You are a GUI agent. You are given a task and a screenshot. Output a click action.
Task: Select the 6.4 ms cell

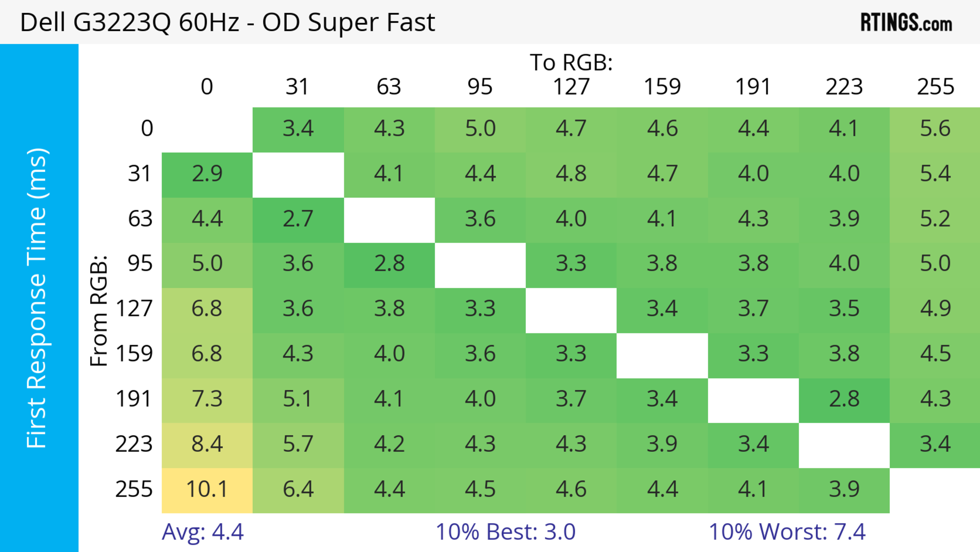[298, 489]
